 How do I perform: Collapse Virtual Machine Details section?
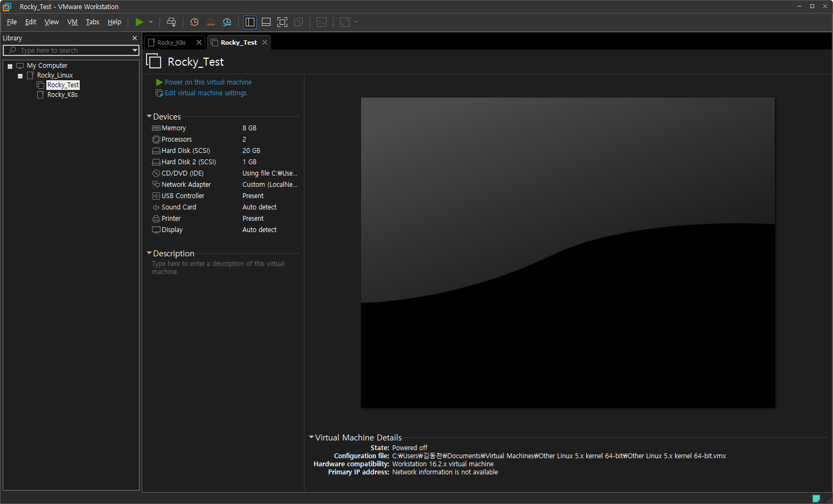click(x=311, y=437)
